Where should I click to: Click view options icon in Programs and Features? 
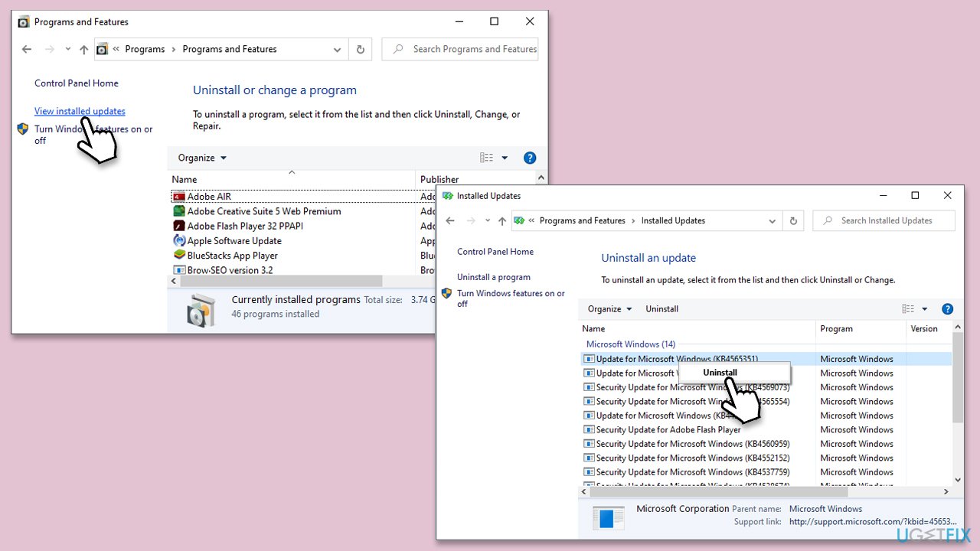click(487, 158)
